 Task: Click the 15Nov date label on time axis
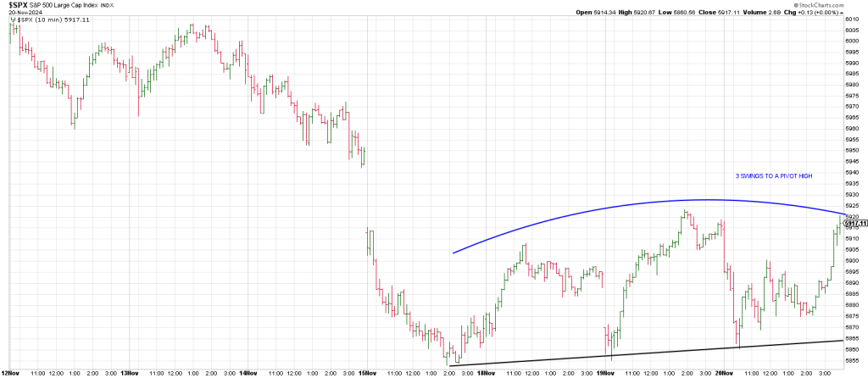pyautogui.click(x=366, y=372)
